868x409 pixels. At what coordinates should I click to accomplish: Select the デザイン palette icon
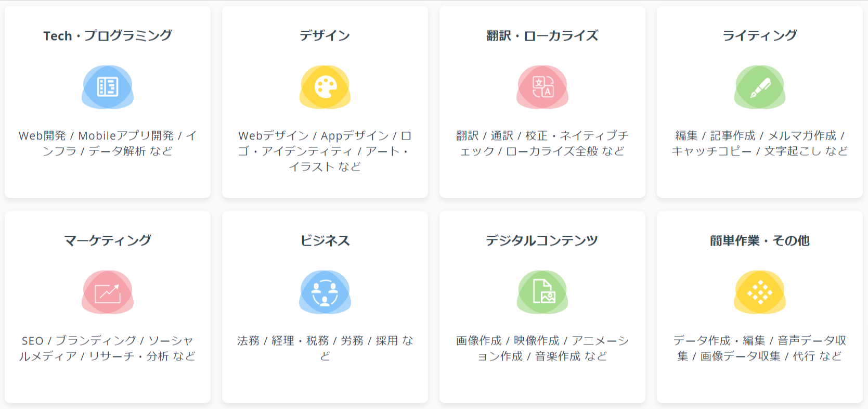(x=325, y=87)
